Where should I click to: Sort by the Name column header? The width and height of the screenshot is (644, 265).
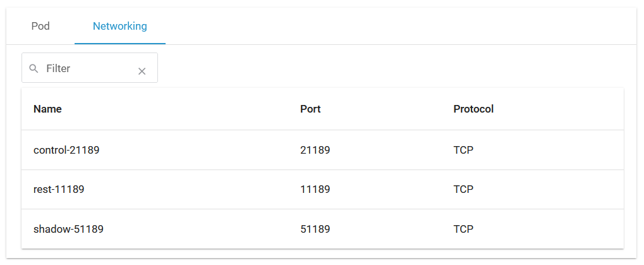click(47, 109)
